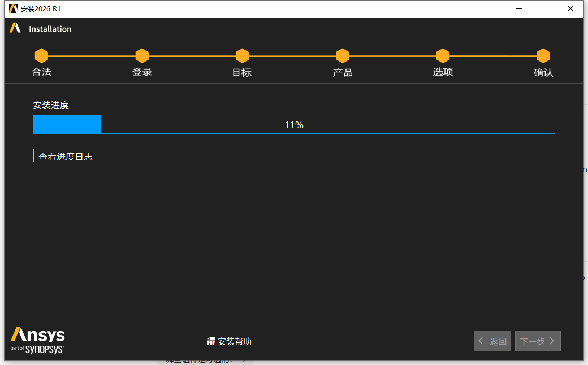
Task: Click the 下一步 next button
Action: point(538,341)
